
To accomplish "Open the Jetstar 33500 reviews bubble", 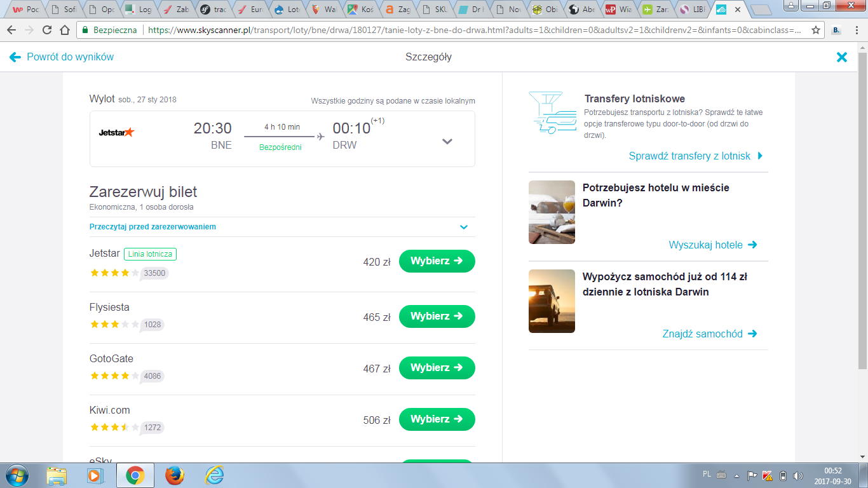I will 154,273.
